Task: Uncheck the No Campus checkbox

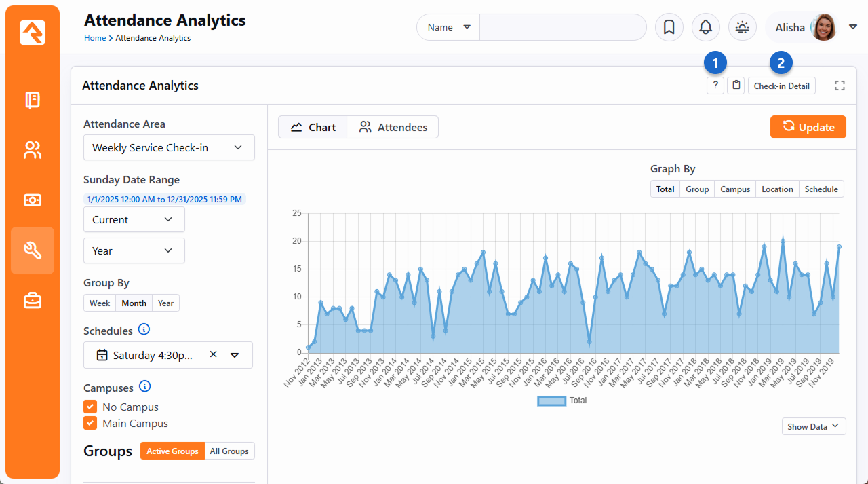Action: 90,407
